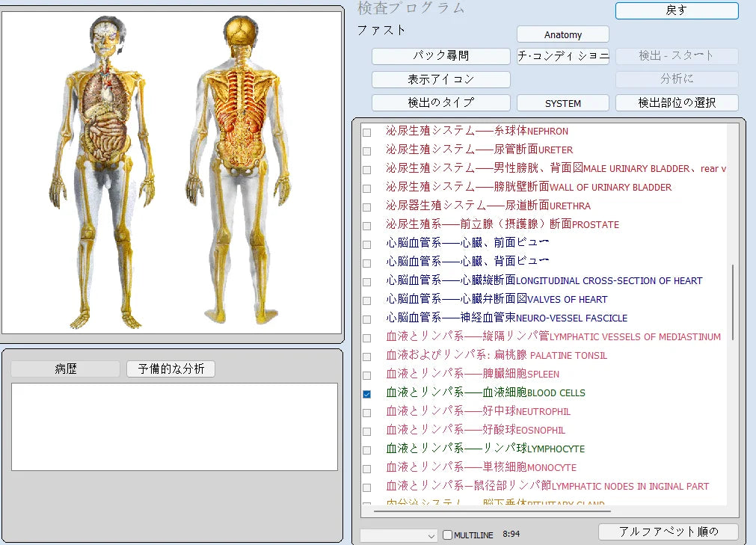Click the 病歴 button
This screenshot has height=545, width=756.
[65, 369]
